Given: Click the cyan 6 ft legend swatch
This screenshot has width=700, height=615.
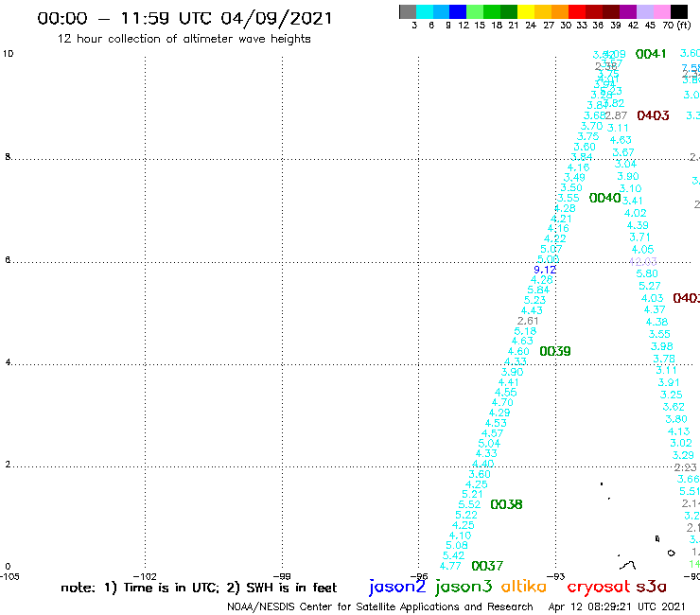Looking at the screenshot, I should click(x=425, y=11).
